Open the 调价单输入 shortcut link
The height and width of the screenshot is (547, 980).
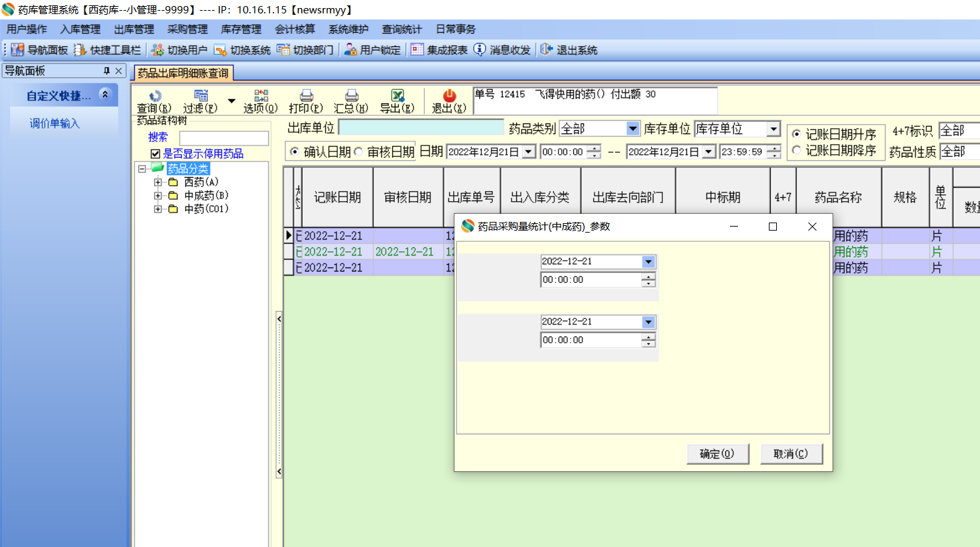point(54,123)
